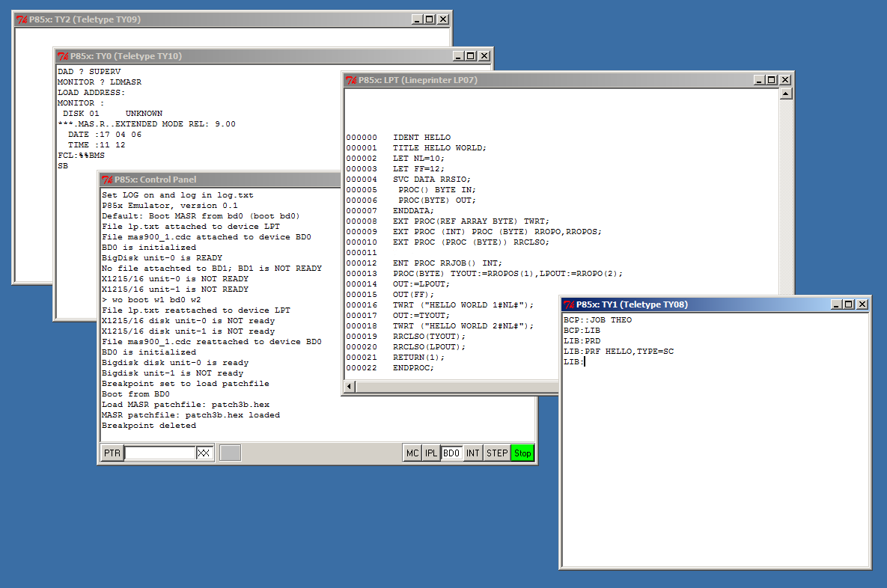Maximize the LPT Lineprinter window

pos(771,80)
